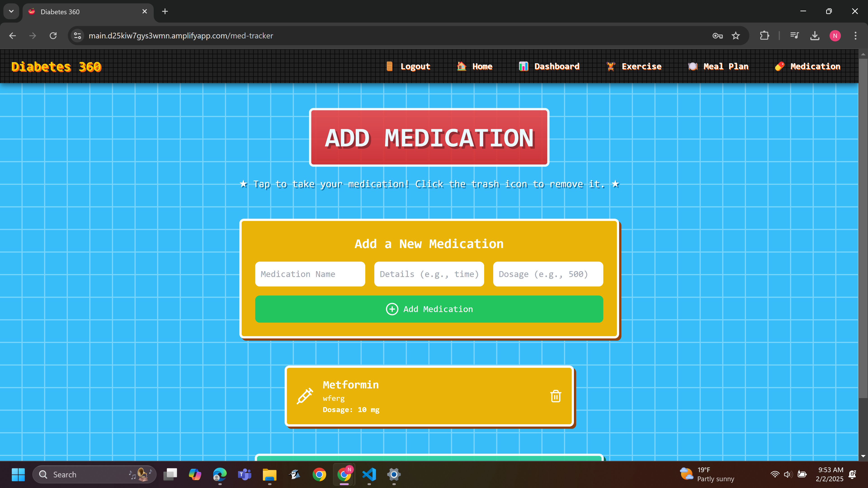Open the Chrome three-dot menu

pos(855,36)
